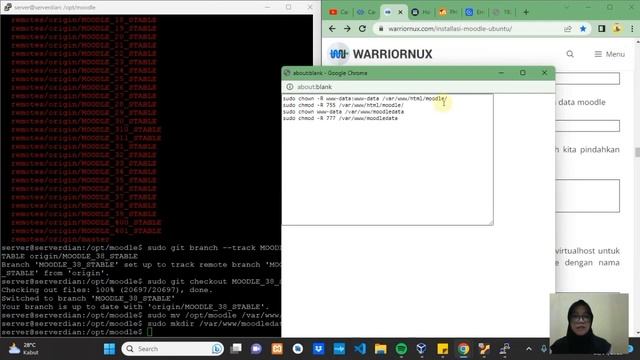Go back in the Chrome browser
Image resolution: width=640 pixels, height=360 pixels.
[x=332, y=29]
